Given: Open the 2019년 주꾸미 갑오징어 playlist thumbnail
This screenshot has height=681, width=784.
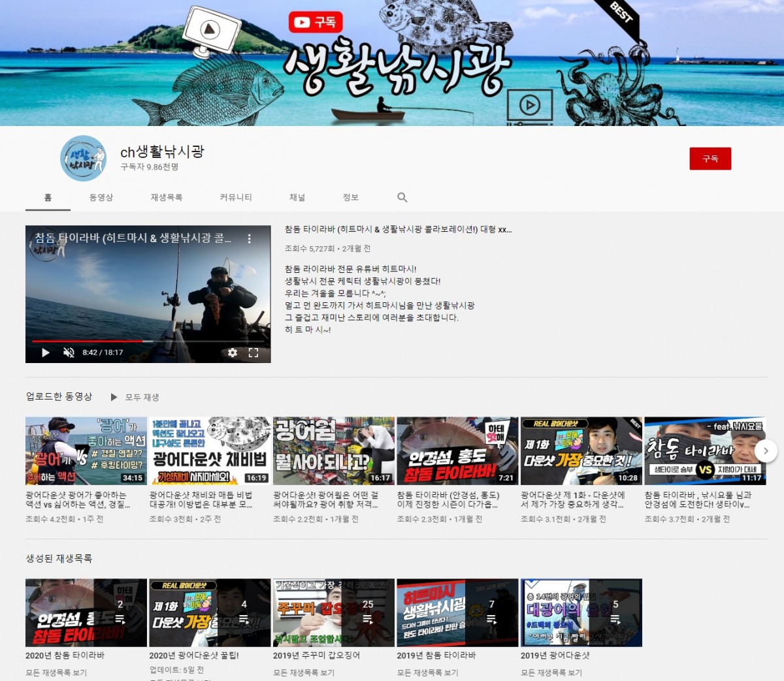Looking at the screenshot, I should click(333, 612).
